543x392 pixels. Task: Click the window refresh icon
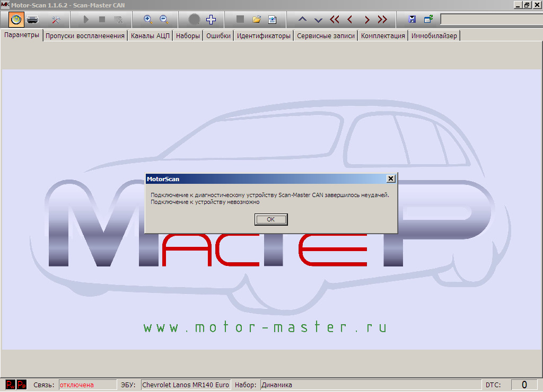428,20
